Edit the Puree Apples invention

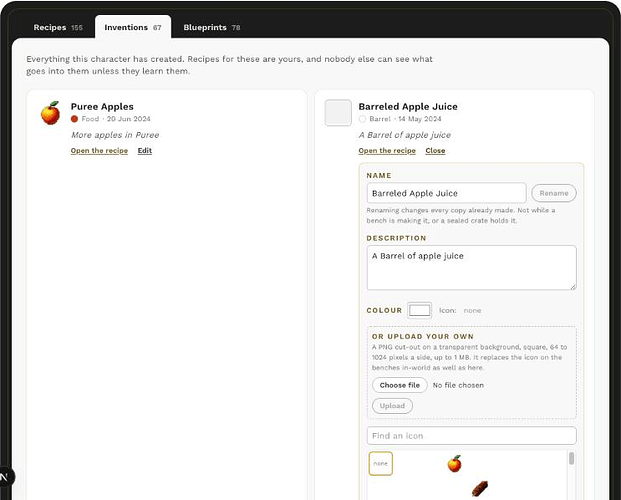click(x=145, y=151)
